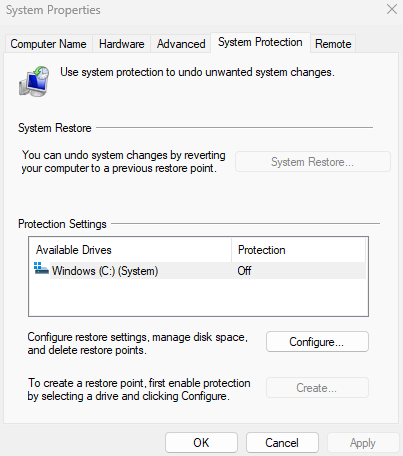
Task: Close the System Properties dialog
Action: coord(392,9)
